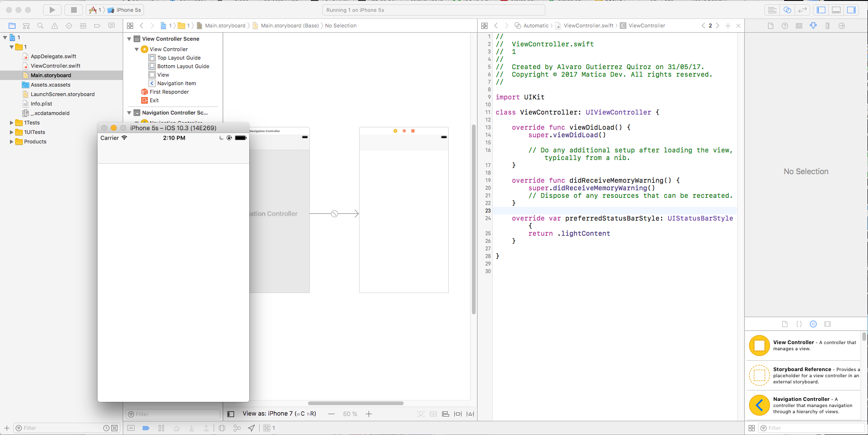This screenshot has height=435, width=868.
Task: Collapse the project root 1 disclosure triangle
Action: [x=5, y=37]
